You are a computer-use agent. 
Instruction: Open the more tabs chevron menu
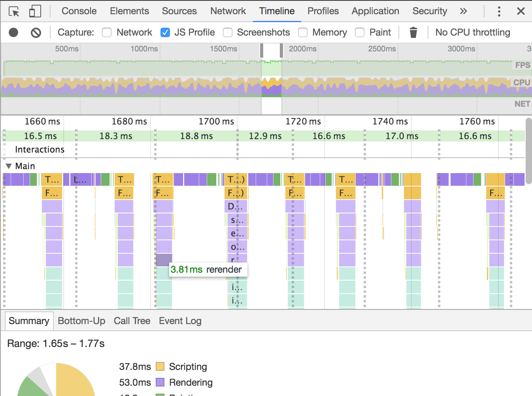coord(463,11)
